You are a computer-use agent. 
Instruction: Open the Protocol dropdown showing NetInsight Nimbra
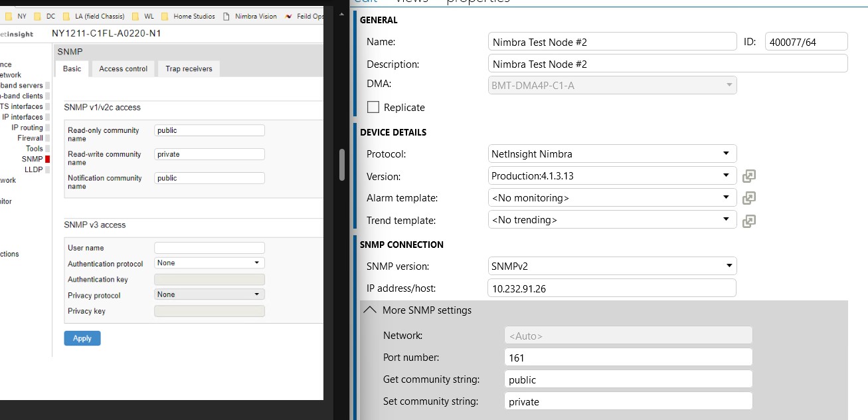(x=612, y=154)
